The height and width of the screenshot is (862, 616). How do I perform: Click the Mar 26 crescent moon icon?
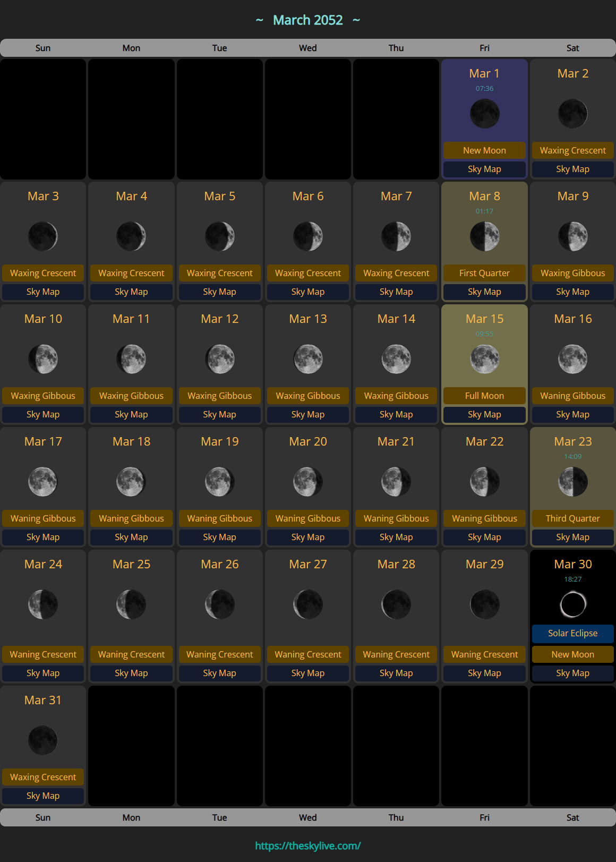(x=219, y=604)
